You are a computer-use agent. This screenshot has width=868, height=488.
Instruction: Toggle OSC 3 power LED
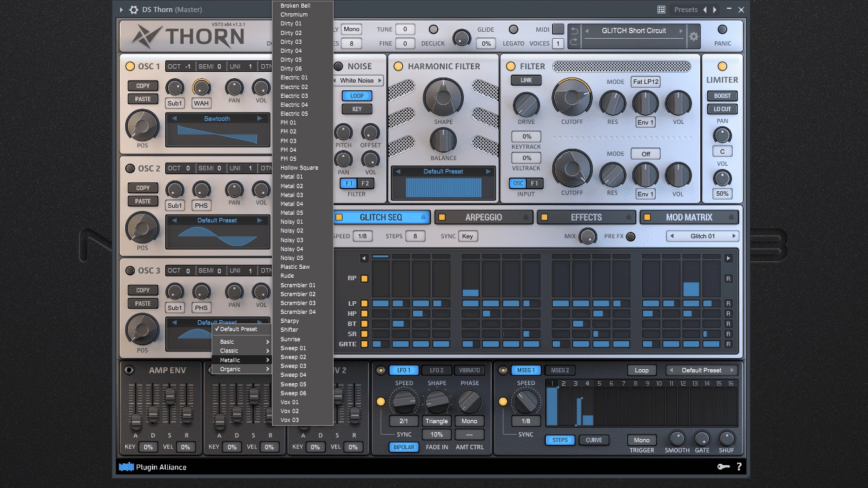coord(130,271)
